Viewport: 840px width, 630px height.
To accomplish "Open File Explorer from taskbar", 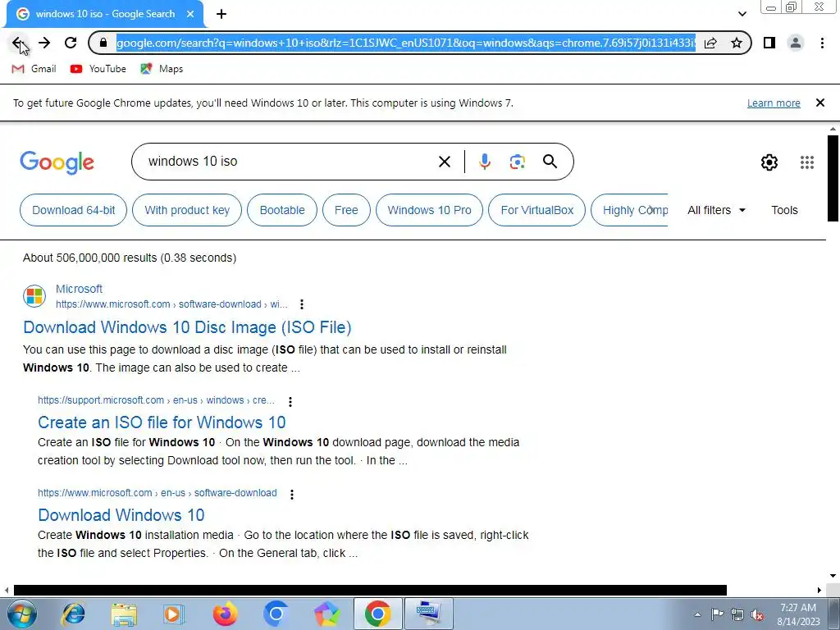I will tap(124, 614).
